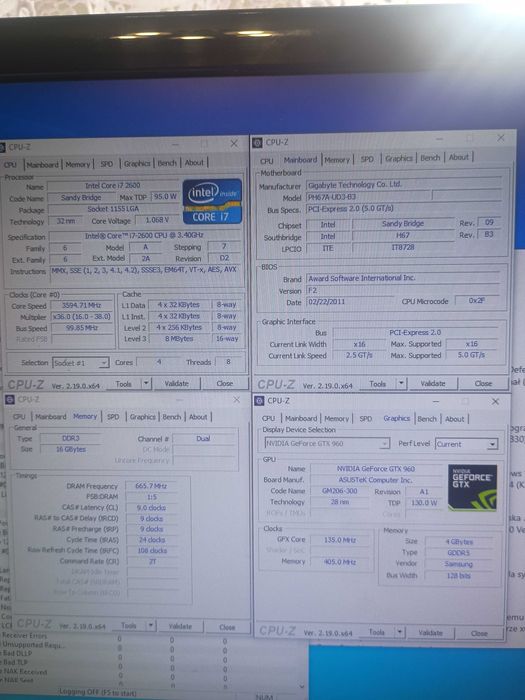The height and width of the screenshot is (700, 525).
Task: Click the Intel Core i7 logo badge
Action: tap(212, 201)
